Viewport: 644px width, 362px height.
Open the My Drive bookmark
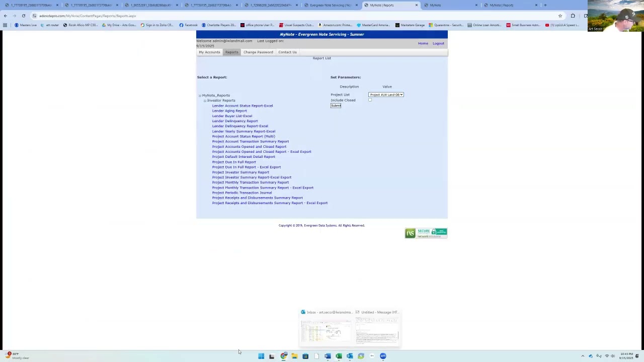119,25
